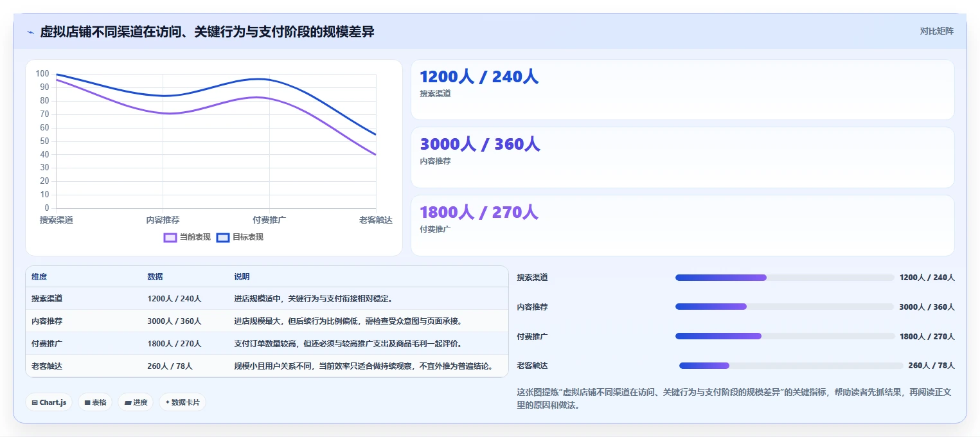Click the 内容推荐 x-axis label on chart
This screenshot has height=437, width=980.
[x=163, y=220]
